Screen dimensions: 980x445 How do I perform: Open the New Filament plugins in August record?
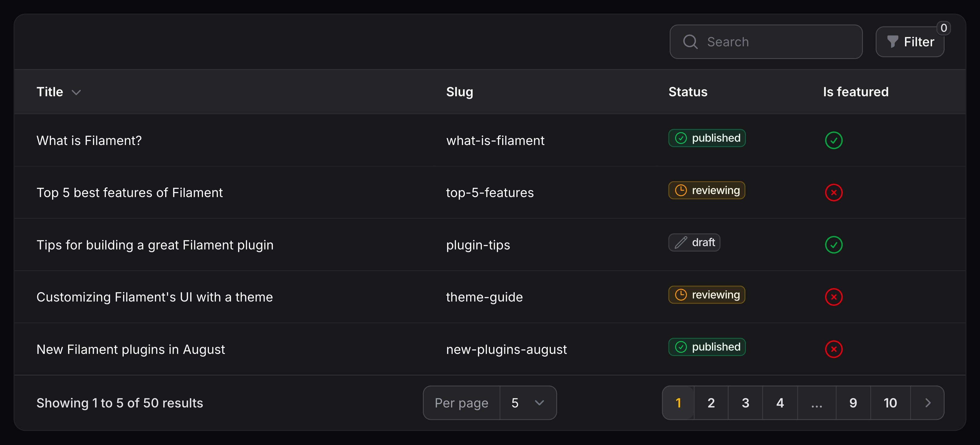click(131, 349)
